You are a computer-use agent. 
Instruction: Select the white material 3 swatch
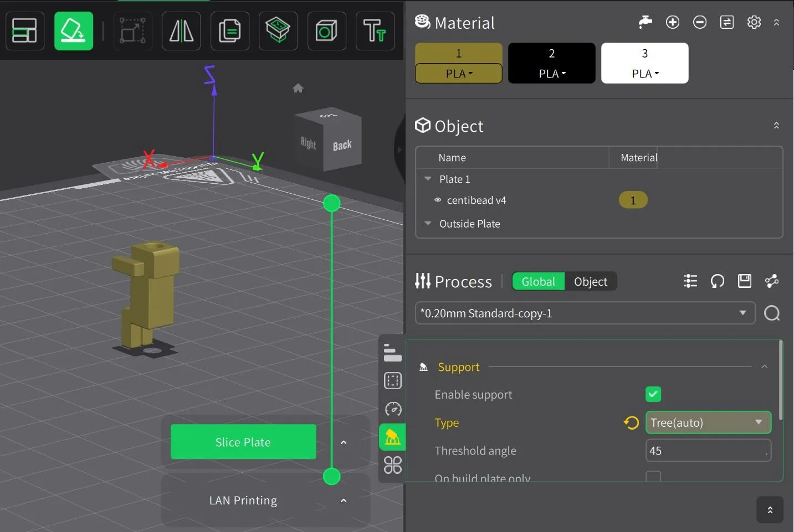(x=644, y=63)
